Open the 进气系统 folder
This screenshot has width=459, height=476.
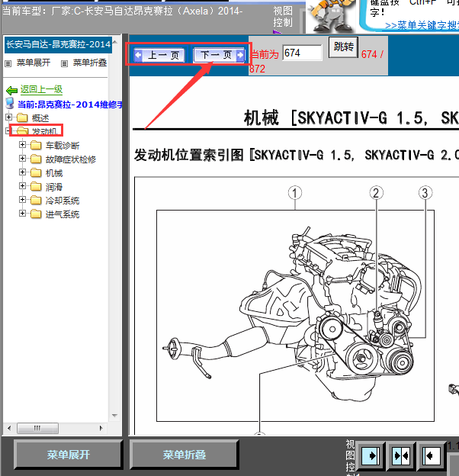[63, 214]
